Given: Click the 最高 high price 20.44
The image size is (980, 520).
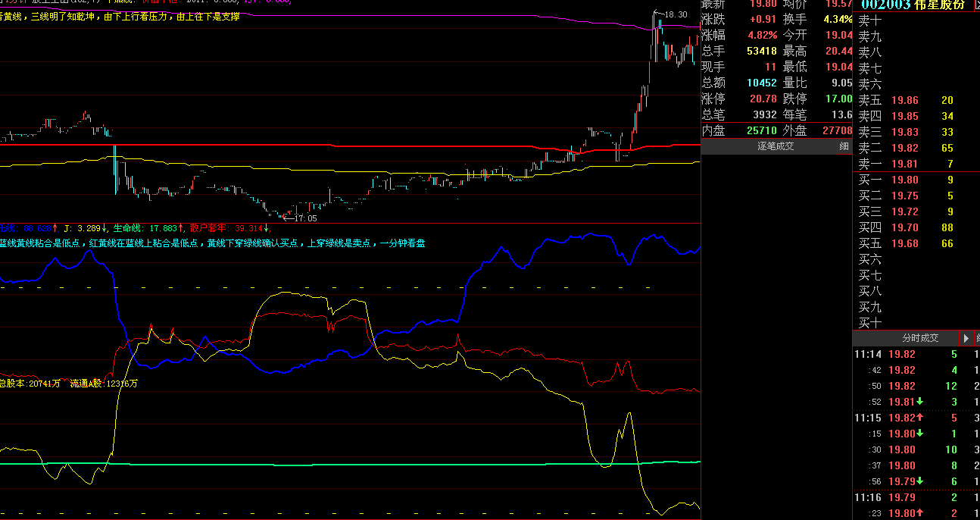Looking at the screenshot, I should (839, 51).
